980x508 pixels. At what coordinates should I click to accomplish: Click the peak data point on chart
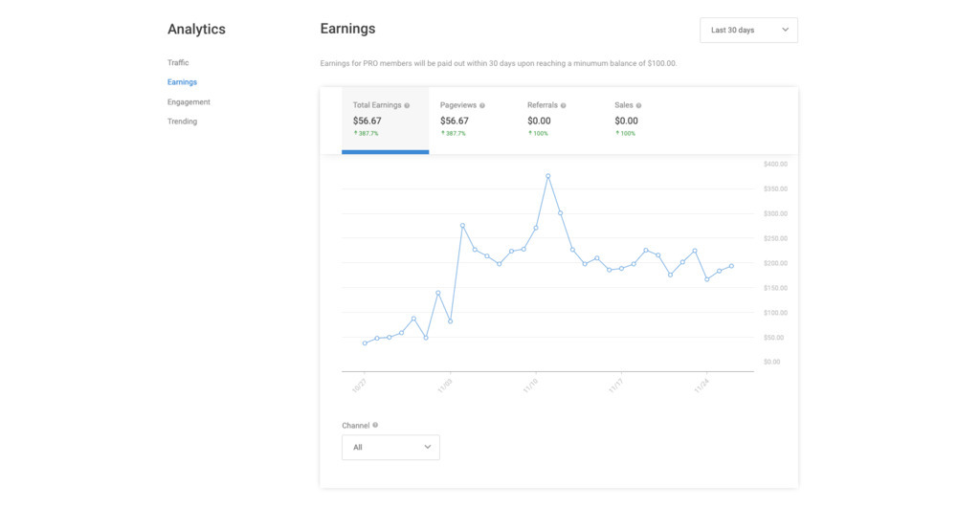click(547, 176)
